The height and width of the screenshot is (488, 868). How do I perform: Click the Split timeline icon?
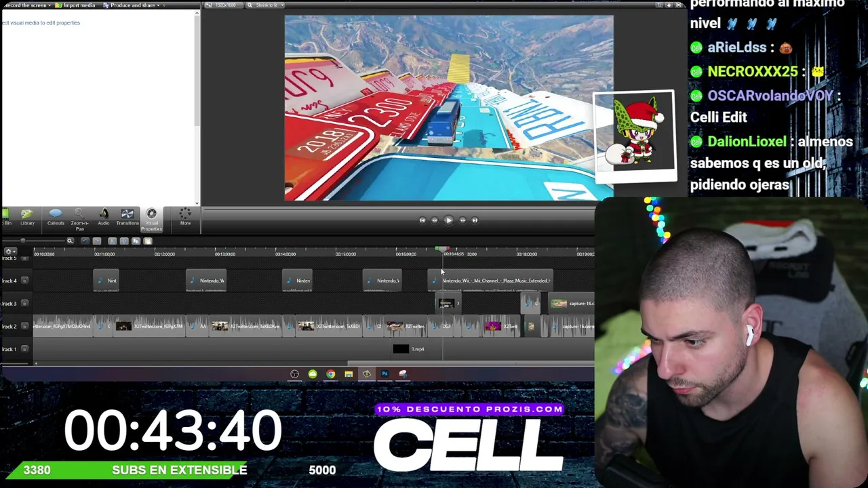click(x=123, y=241)
